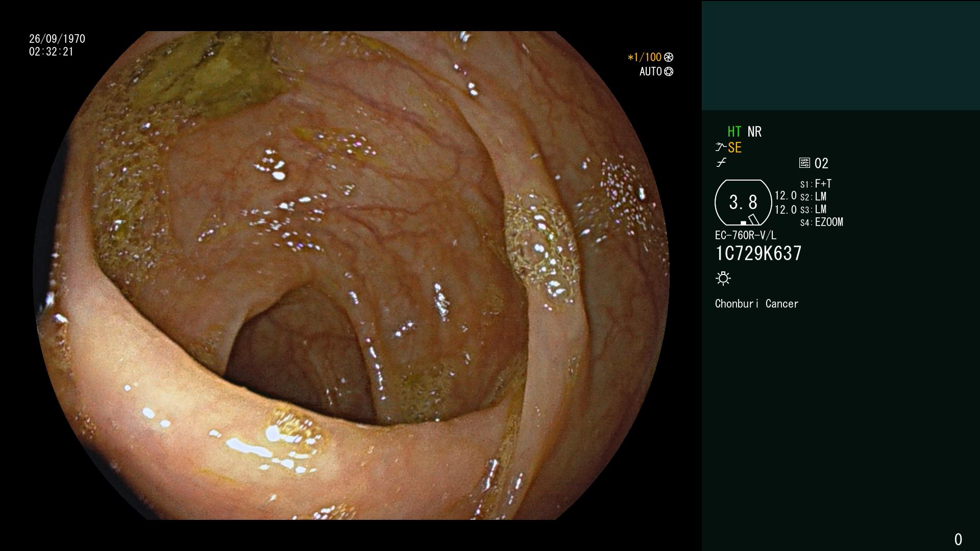Viewport: 980px width, 551px height.
Task: Click the scope channel diagram showing 3.8
Action: pyautogui.click(x=743, y=203)
